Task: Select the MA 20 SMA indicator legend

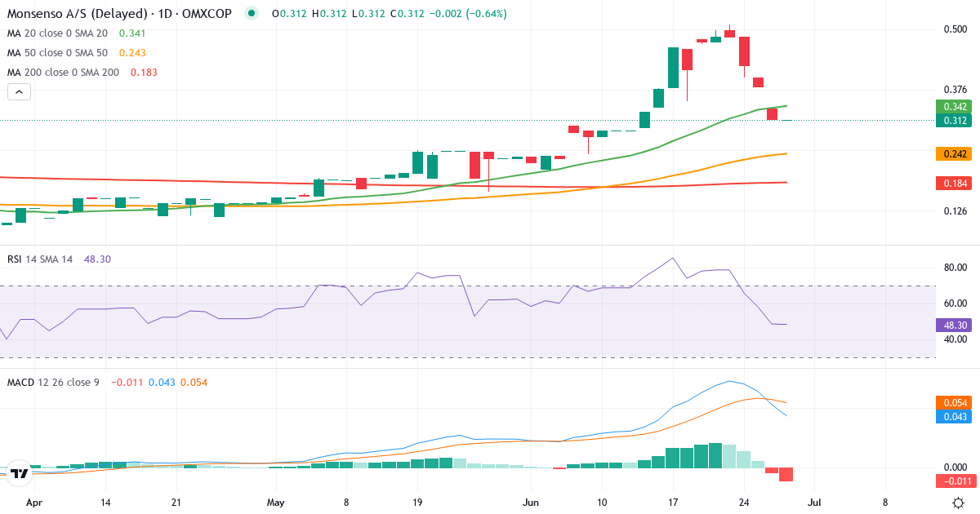Action: pos(58,33)
